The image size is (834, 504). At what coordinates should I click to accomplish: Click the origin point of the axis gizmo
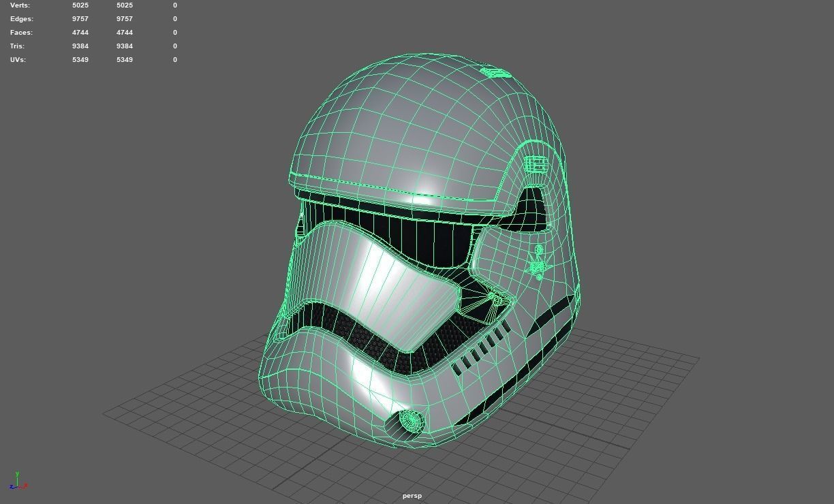17,486
